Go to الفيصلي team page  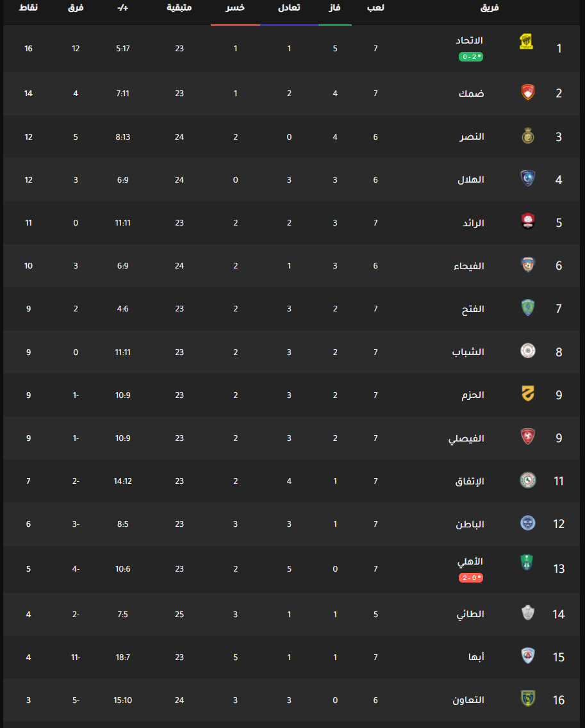coord(466,438)
